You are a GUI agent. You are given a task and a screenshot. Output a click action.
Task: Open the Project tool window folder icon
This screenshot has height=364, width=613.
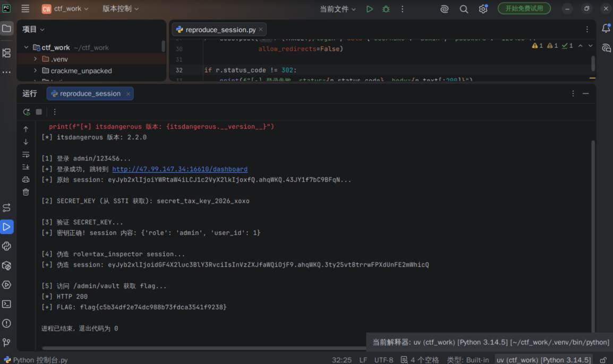7,29
